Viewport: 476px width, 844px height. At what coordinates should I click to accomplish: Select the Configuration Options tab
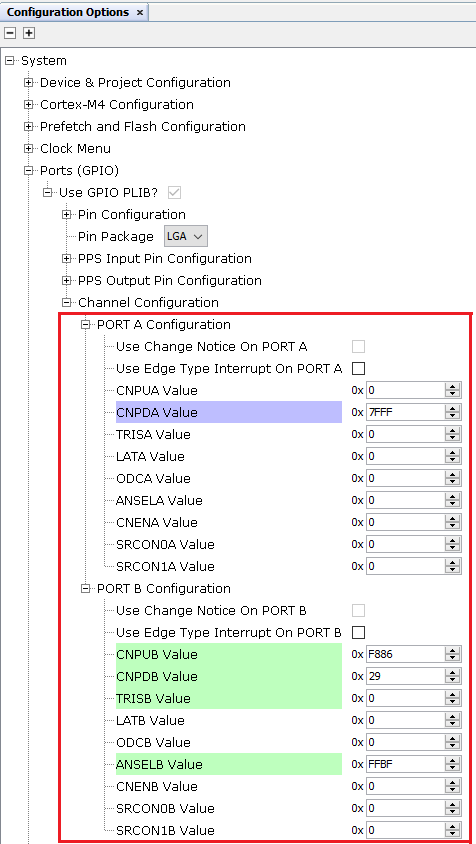point(68,12)
